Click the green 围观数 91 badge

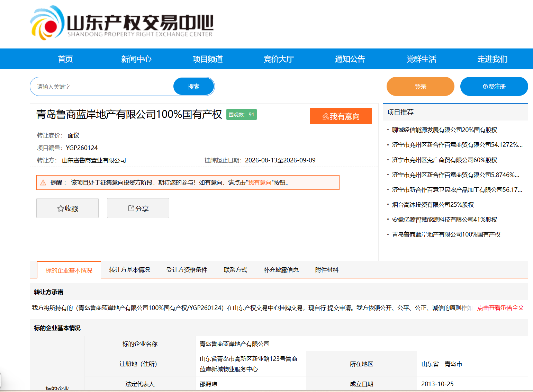tap(242, 115)
